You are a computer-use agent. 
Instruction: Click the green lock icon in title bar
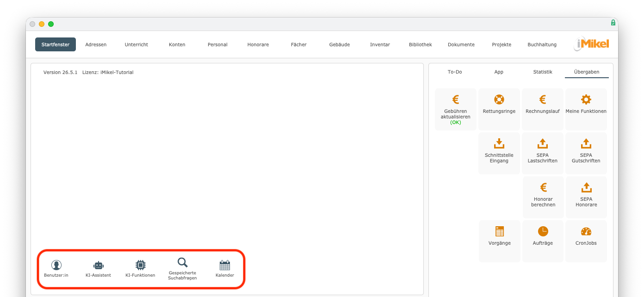613,23
